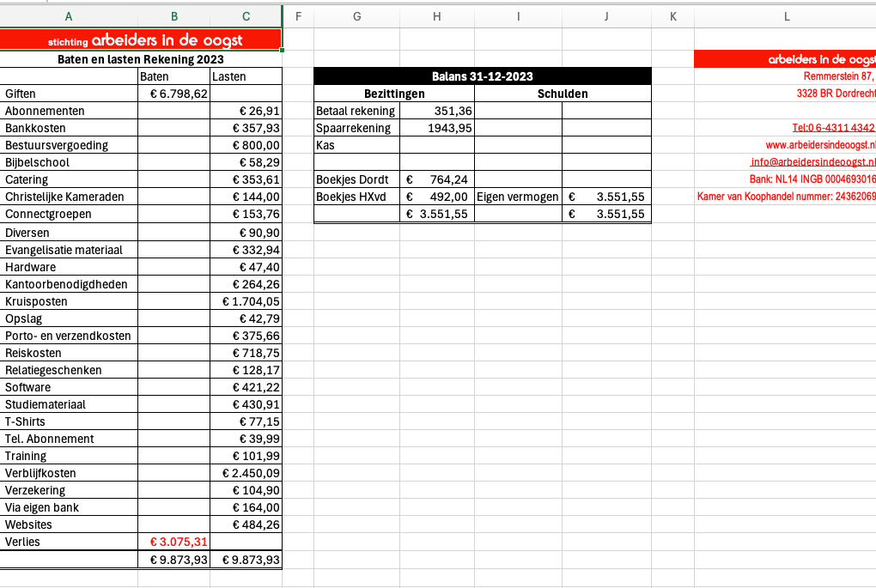Select the € 353,61 Catering amount
The image size is (876, 588).
tap(246, 179)
